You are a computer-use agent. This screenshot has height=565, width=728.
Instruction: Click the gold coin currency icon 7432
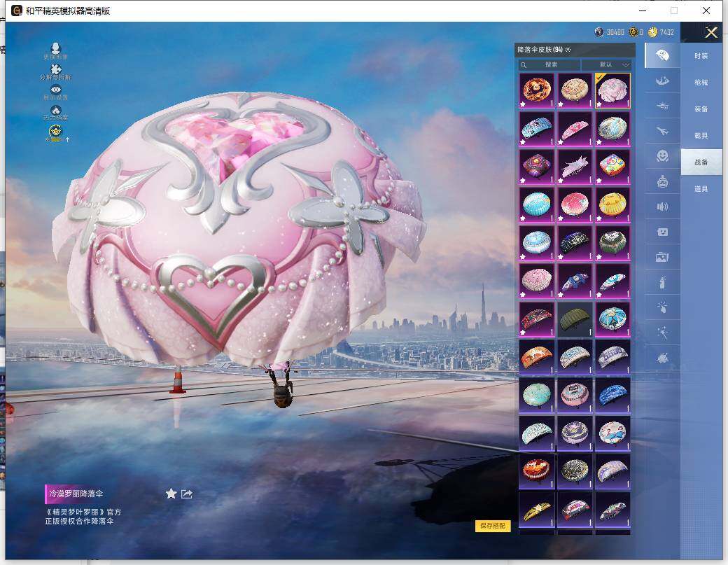653,32
